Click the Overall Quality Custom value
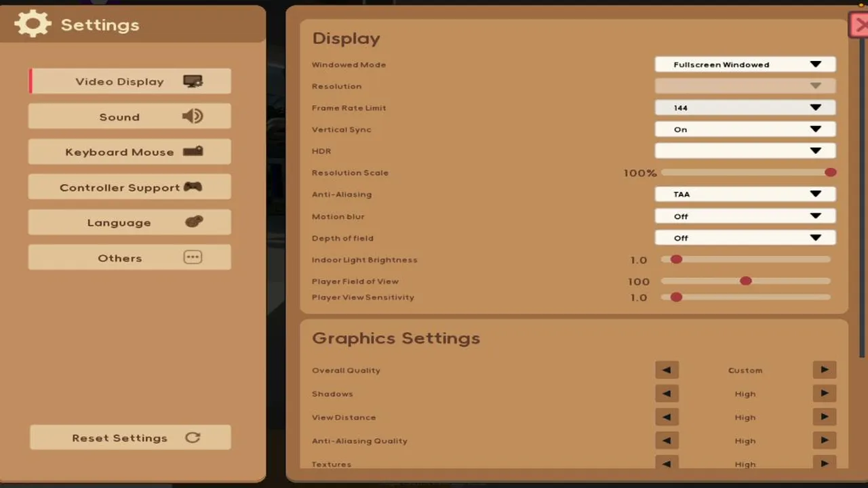868x488 pixels. tap(745, 370)
